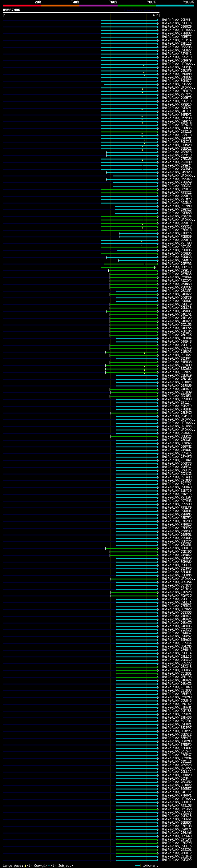Viewport: 197px width, 868px height.
Task: Select the UniRef100_B4FEV2 label
Action: coord(177,115)
